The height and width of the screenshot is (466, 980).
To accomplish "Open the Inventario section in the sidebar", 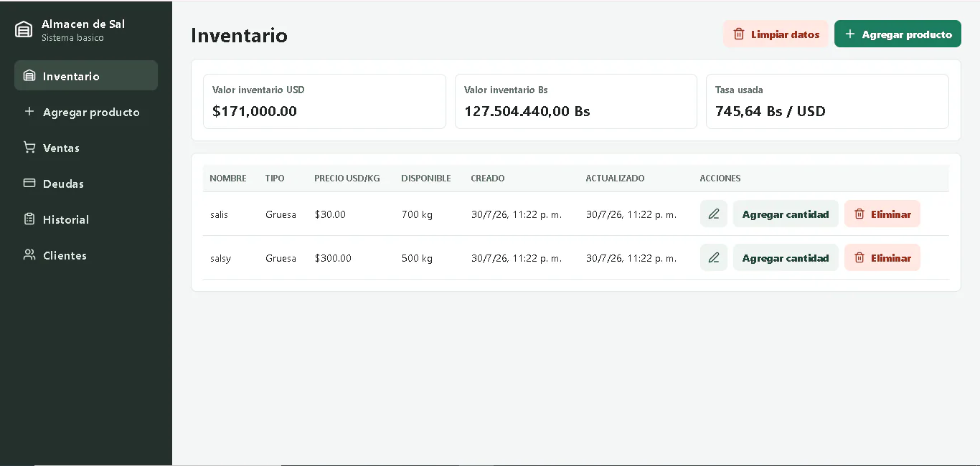I will coord(86,75).
